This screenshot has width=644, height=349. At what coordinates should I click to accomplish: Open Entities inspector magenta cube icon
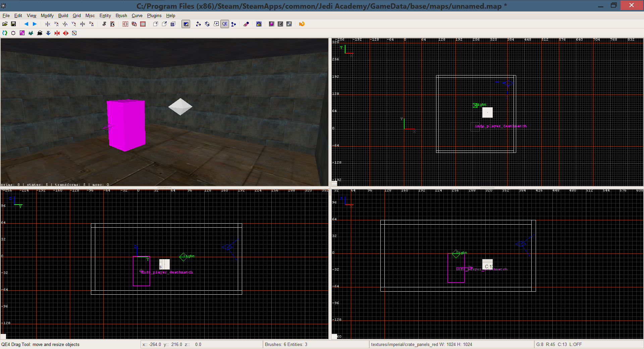point(272,24)
